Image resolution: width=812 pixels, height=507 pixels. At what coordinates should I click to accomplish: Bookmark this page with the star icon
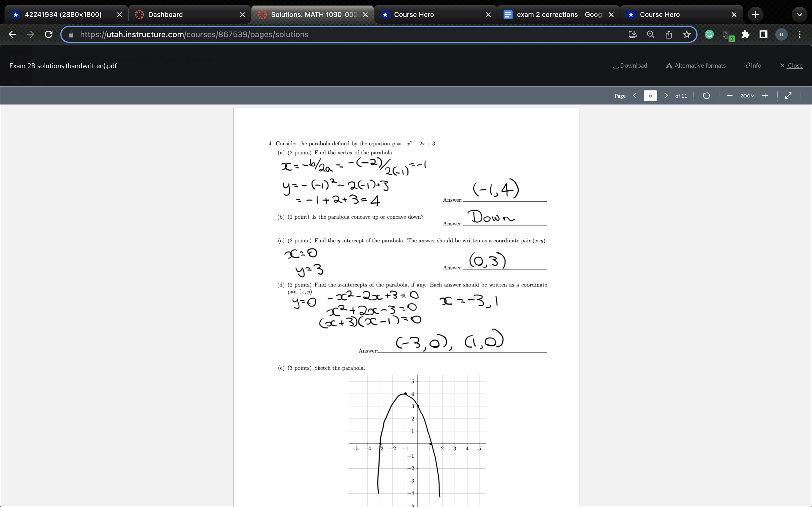point(687,34)
